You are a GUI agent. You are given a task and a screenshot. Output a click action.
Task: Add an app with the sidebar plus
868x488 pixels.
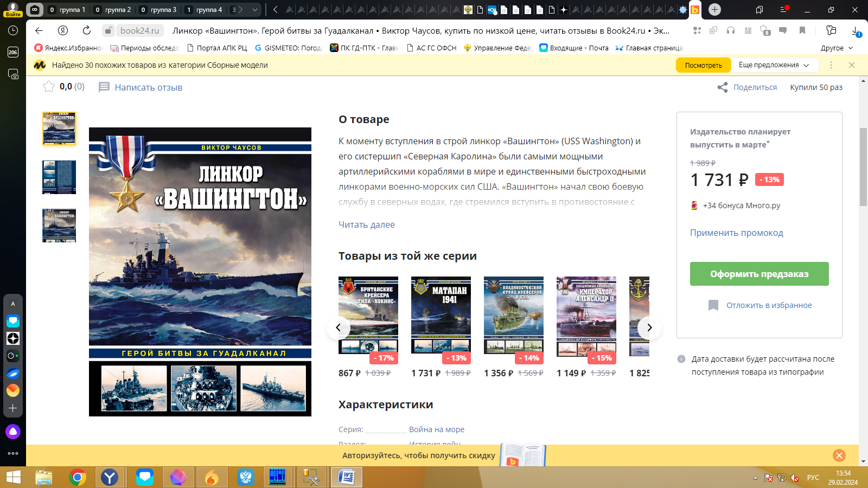13,408
